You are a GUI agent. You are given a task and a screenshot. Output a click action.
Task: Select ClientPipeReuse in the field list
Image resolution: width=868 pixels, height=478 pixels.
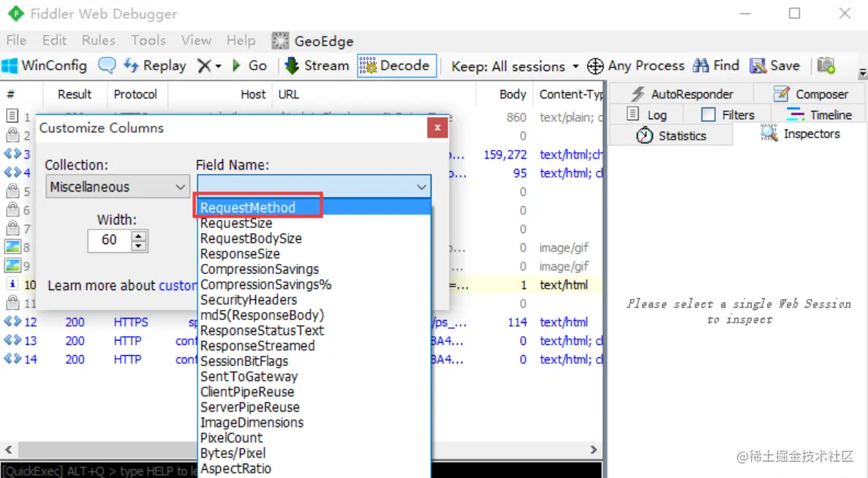tap(314, 392)
